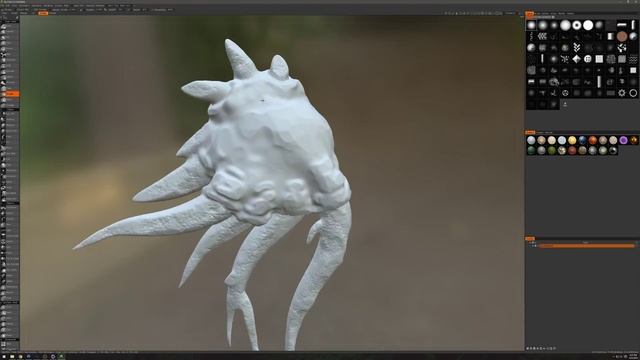
Task: Select the rough gray square brush alpha
Action: (531, 70)
